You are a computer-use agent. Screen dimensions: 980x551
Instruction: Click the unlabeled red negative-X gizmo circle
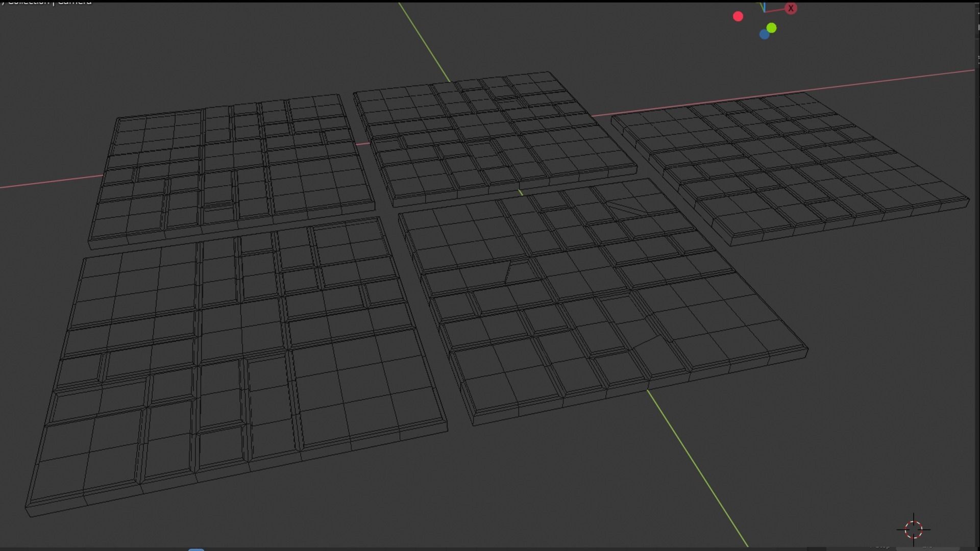pyautogui.click(x=738, y=16)
